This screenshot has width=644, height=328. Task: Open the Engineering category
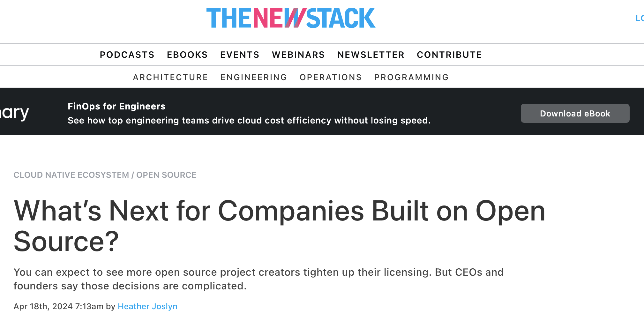click(x=254, y=78)
